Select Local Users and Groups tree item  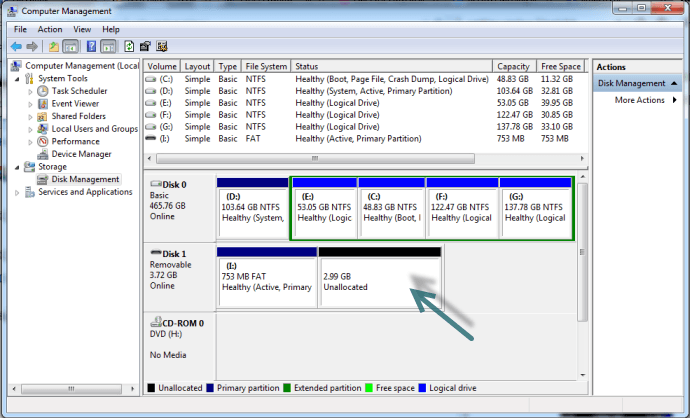tap(94, 129)
